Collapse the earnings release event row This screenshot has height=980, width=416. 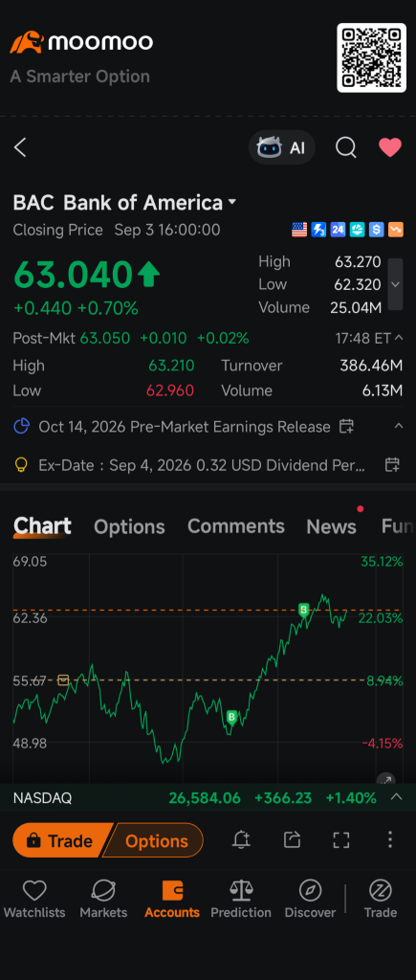coord(399,426)
